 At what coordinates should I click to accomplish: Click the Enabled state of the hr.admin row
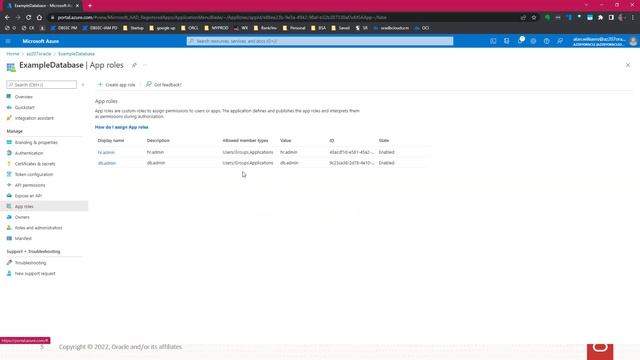[x=386, y=152]
